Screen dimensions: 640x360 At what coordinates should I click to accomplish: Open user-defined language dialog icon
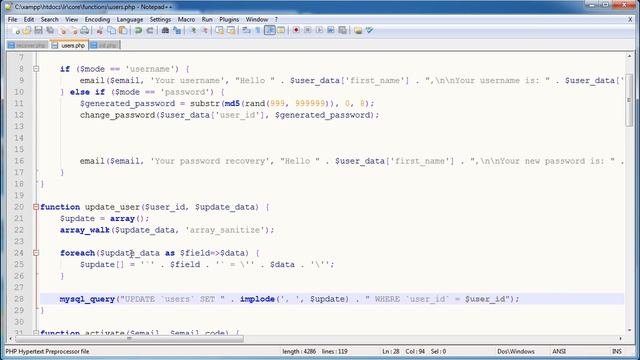281,31
